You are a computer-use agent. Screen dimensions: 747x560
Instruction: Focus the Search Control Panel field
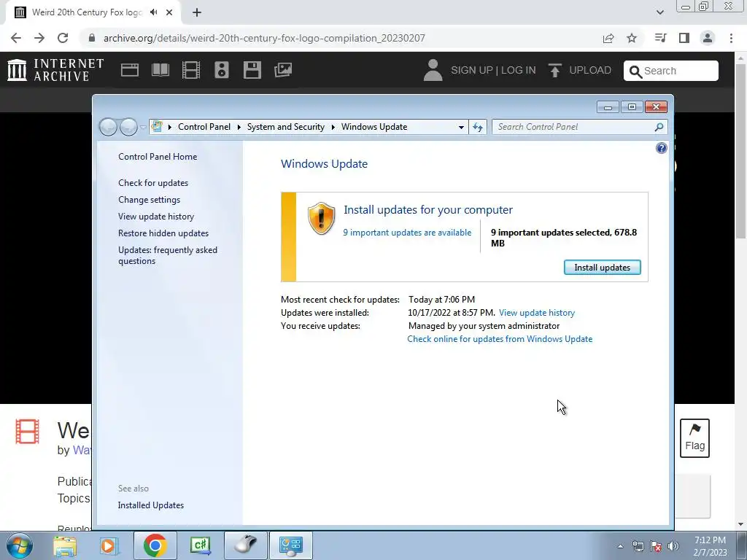point(580,127)
